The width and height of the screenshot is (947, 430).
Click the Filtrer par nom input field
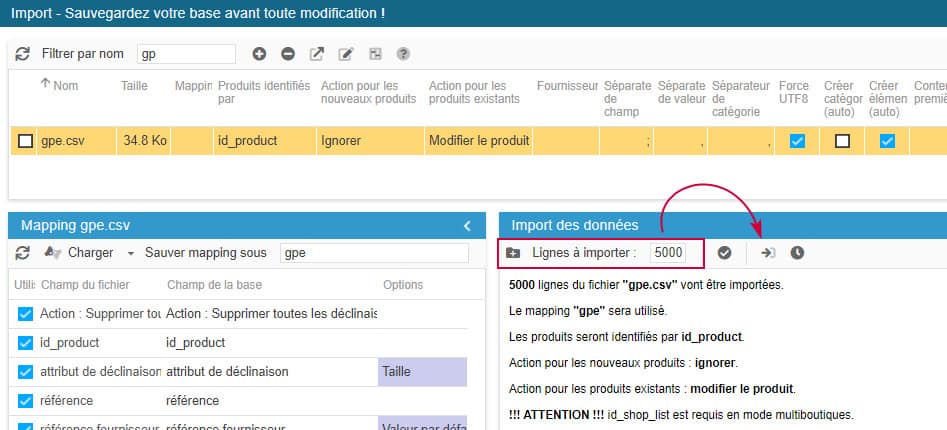click(185, 54)
